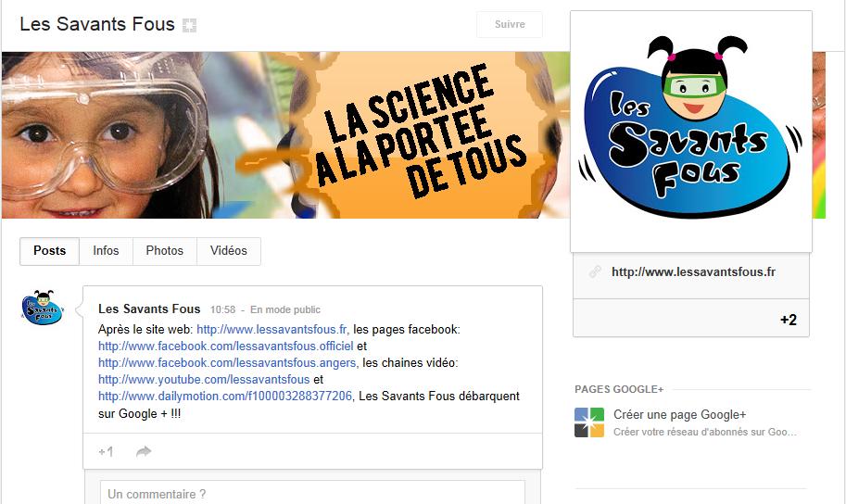Image resolution: width=846 pixels, height=504 pixels.
Task: Click the Les Savants Fous page title
Action: click(x=97, y=24)
